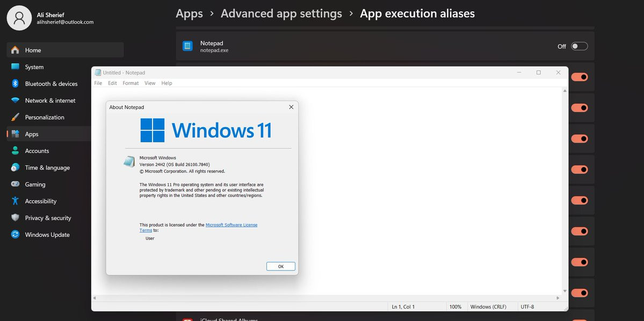Click 'Ln 1, Col 1' in status bar
Image resolution: width=644 pixels, height=321 pixels.
point(403,307)
